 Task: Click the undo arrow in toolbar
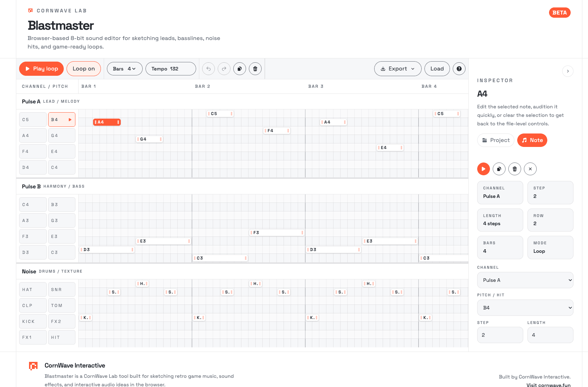209,69
